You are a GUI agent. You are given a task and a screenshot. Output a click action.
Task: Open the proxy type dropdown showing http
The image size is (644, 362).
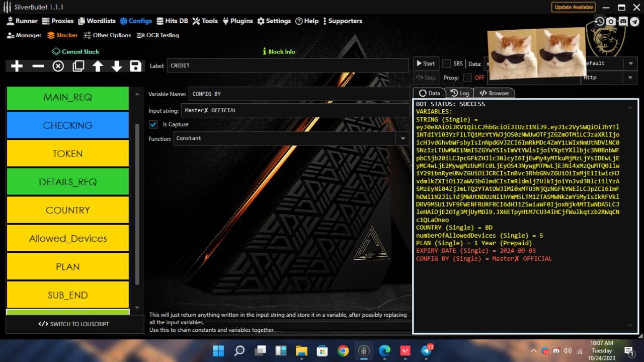pos(630,78)
